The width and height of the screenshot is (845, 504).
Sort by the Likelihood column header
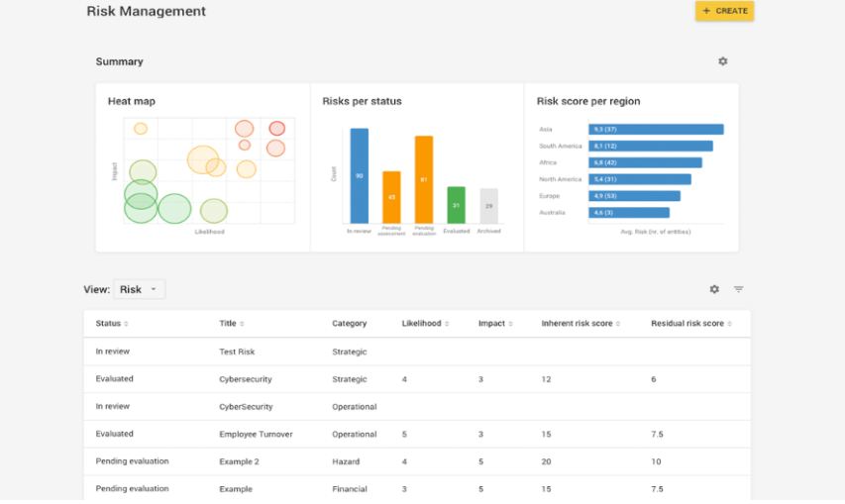pyautogui.click(x=425, y=324)
